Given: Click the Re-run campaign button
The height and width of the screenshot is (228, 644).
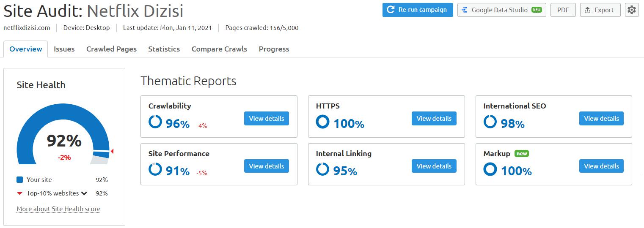Looking at the screenshot, I should pos(418,10).
